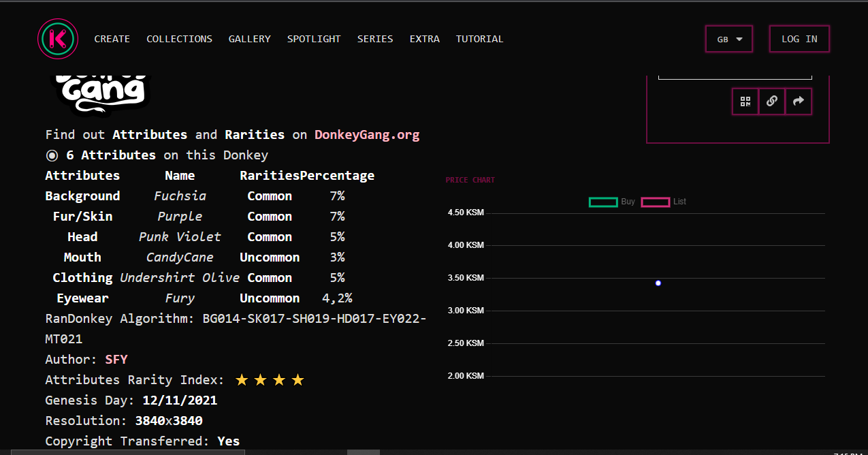Expand the GB language dropdown
This screenshot has width=868, height=455.
pyautogui.click(x=729, y=39)
